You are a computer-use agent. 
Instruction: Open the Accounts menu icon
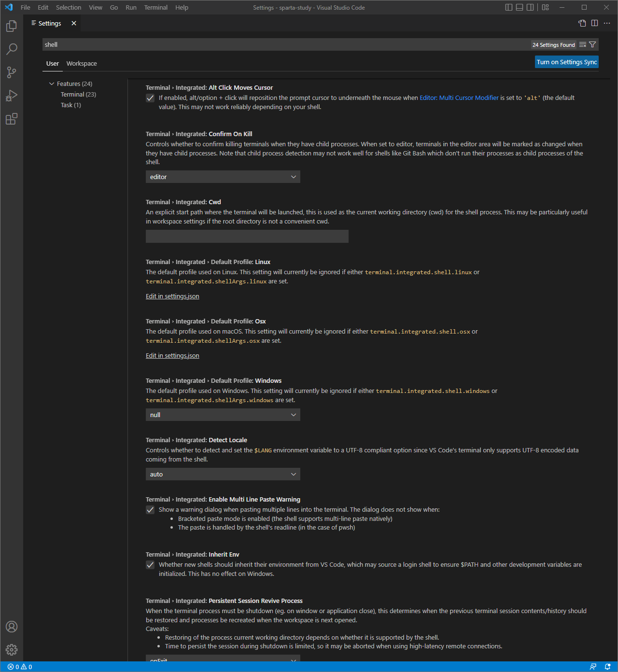point(12,627)
